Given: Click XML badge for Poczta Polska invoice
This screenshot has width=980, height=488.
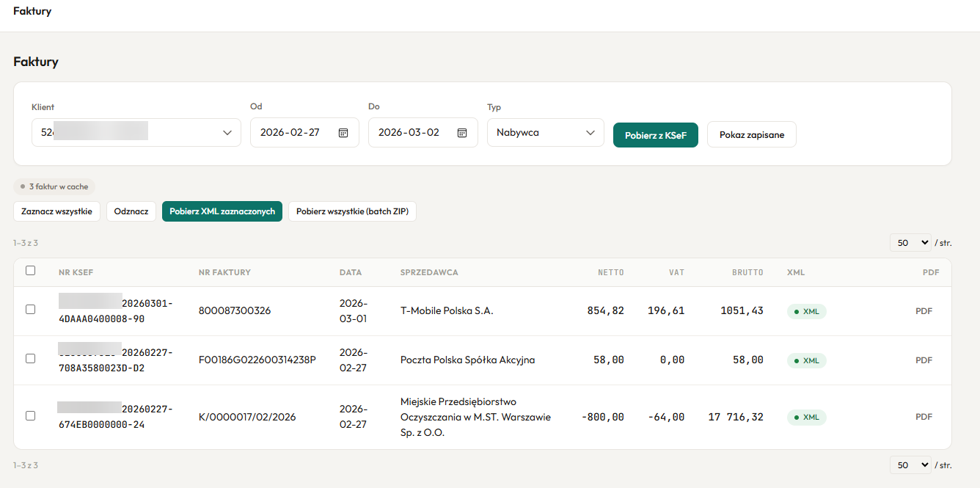Looking at the screenshot, I should pyautogui.click(x=807, y=360).
